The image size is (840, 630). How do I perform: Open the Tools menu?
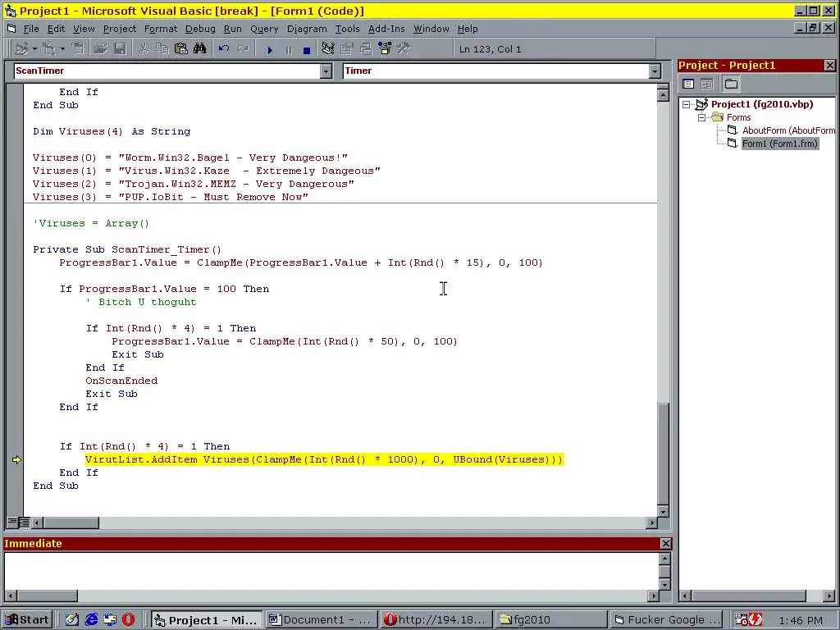pyautogui.click(x=347, y=29)
